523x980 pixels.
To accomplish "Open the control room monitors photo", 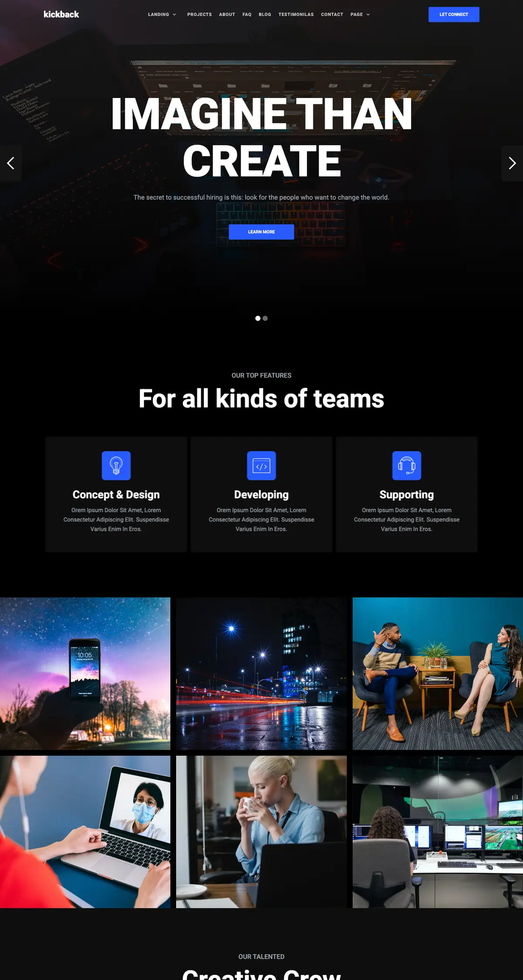I will [x=438, y=832].
